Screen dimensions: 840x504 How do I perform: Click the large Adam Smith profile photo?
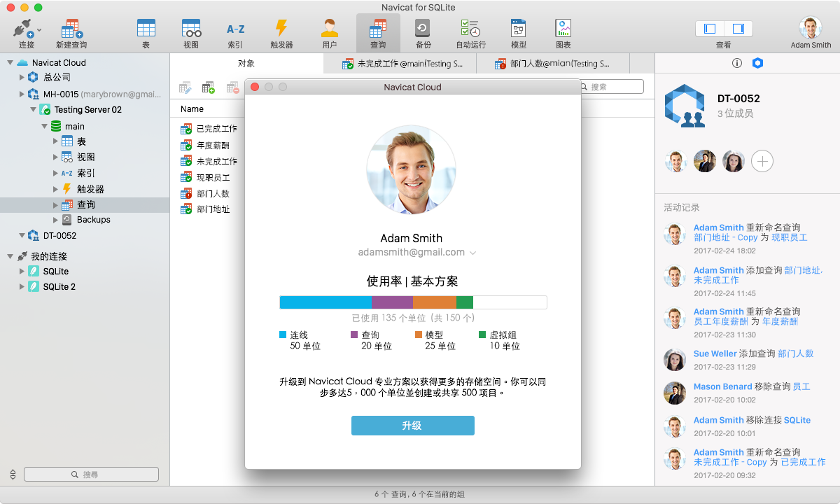coord(411,170)
